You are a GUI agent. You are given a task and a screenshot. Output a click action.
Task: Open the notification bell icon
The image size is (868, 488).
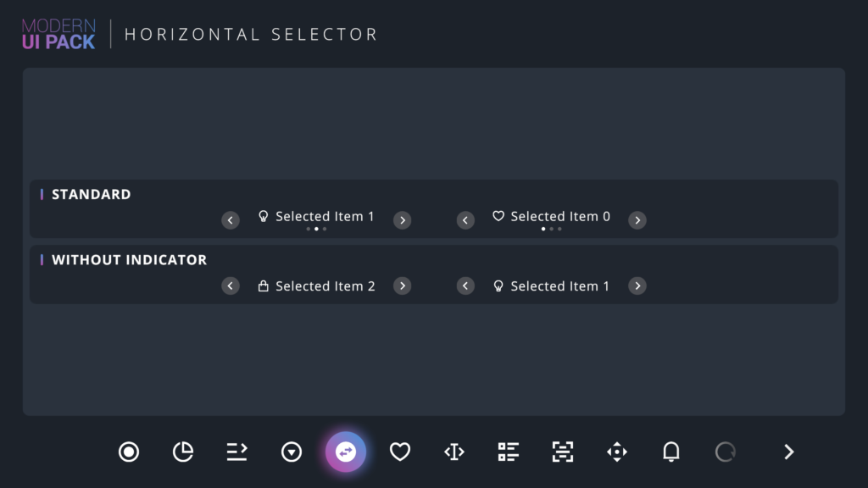click(671, 452)
